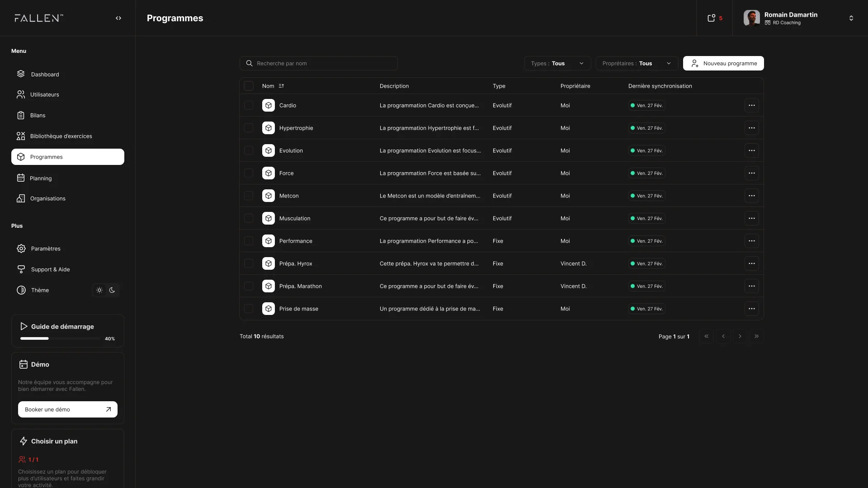The image size is (868, 488).
Task: Go to the previous results page
Action: [723, 336]
